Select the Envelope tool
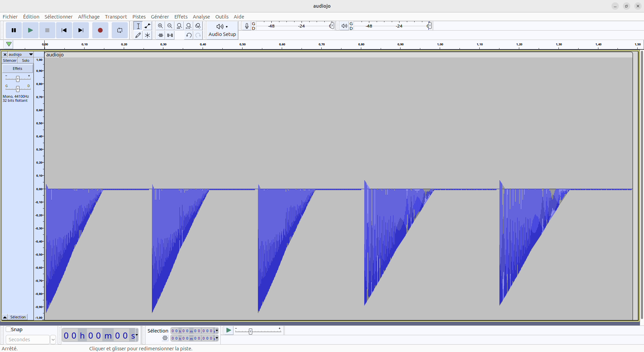The width and height of the screenshot is (644, 352). pyautogui.click(x=147, y=26)
